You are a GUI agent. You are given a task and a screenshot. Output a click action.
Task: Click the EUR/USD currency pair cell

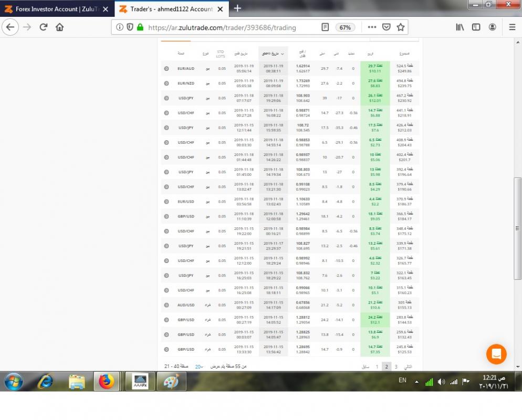[x=186, y=202]
